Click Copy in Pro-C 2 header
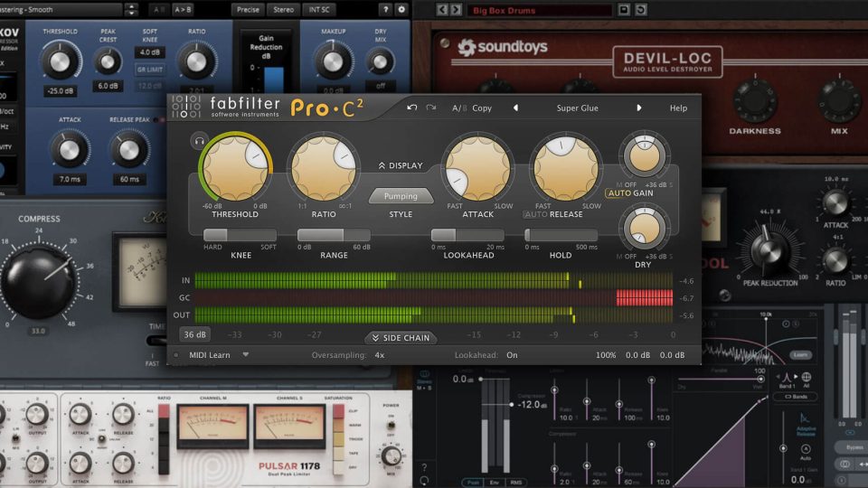The width and height of the screenshot is (868, 488). coord(482,108)
